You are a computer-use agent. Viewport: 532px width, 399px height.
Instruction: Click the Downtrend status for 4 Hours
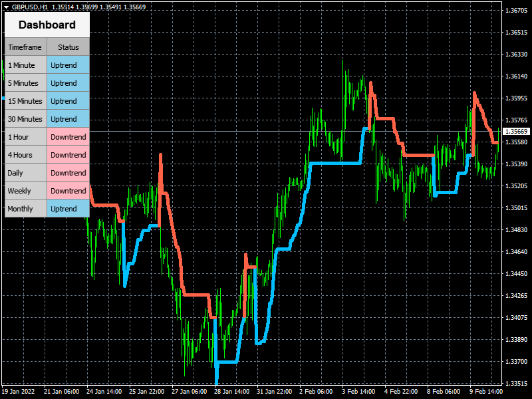[x=68, y=155]
